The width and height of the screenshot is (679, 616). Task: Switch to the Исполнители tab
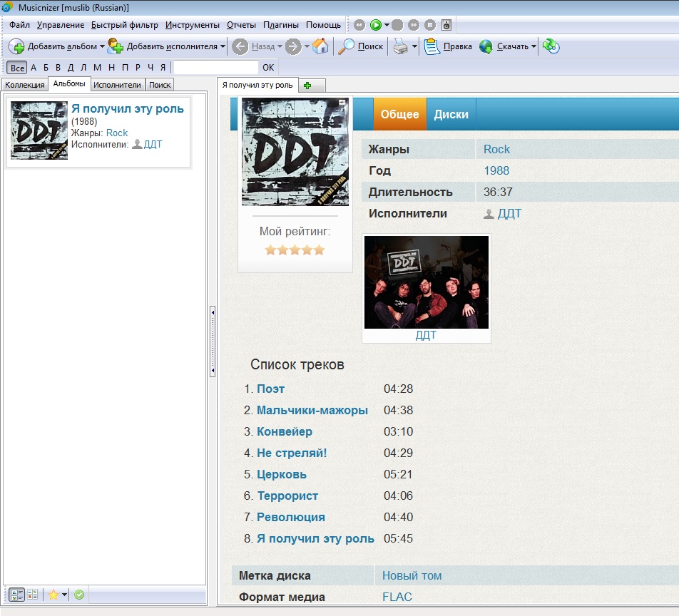[117, 85]
